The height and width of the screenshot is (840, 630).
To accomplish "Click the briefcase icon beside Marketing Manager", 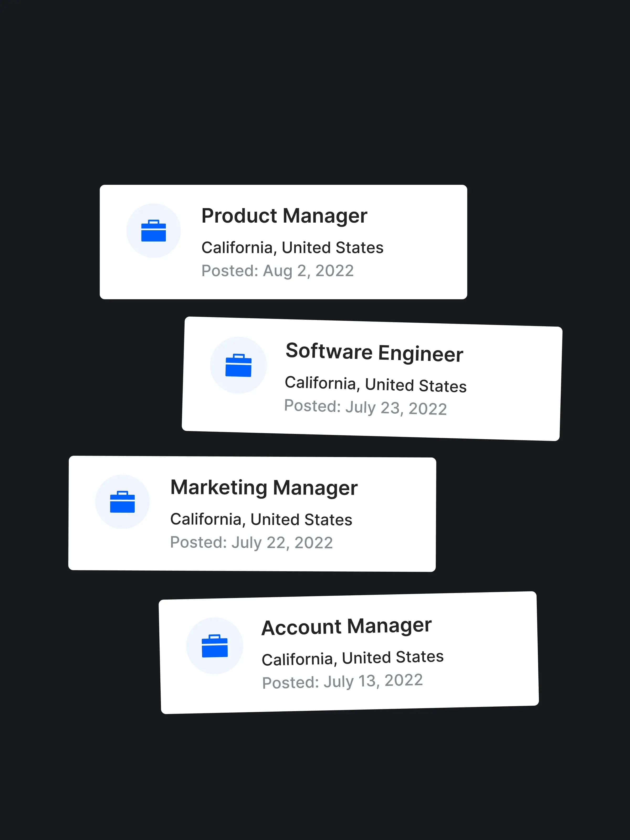I will [x=122, y=502].
